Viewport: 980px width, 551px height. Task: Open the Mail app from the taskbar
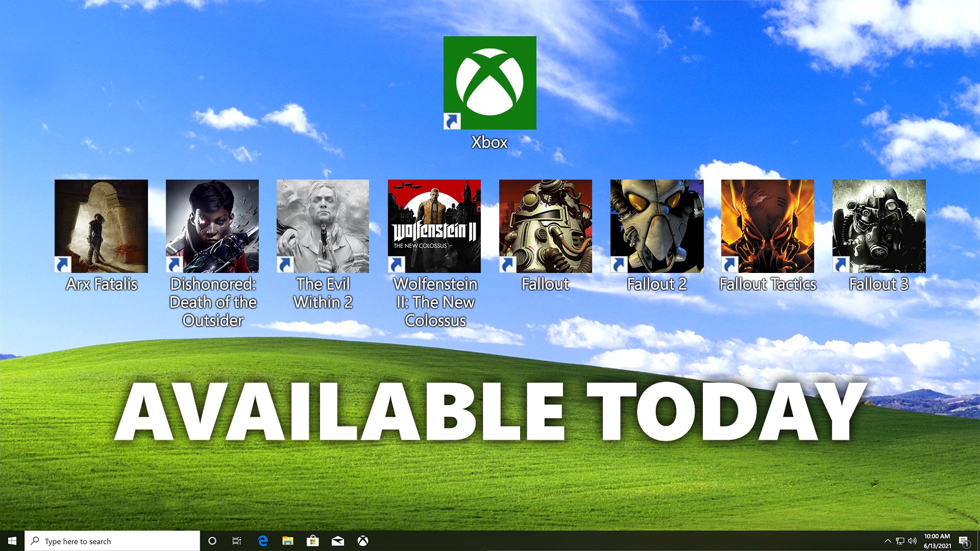[338, 541]
